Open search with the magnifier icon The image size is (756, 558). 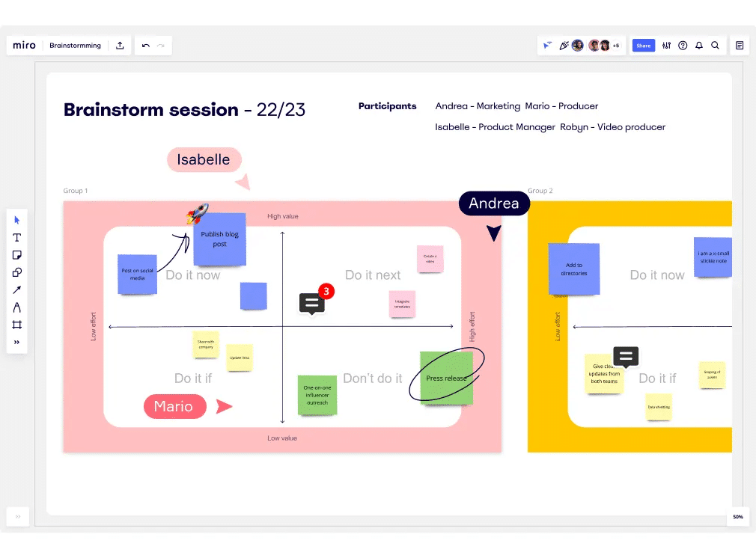tap(716, 46)
